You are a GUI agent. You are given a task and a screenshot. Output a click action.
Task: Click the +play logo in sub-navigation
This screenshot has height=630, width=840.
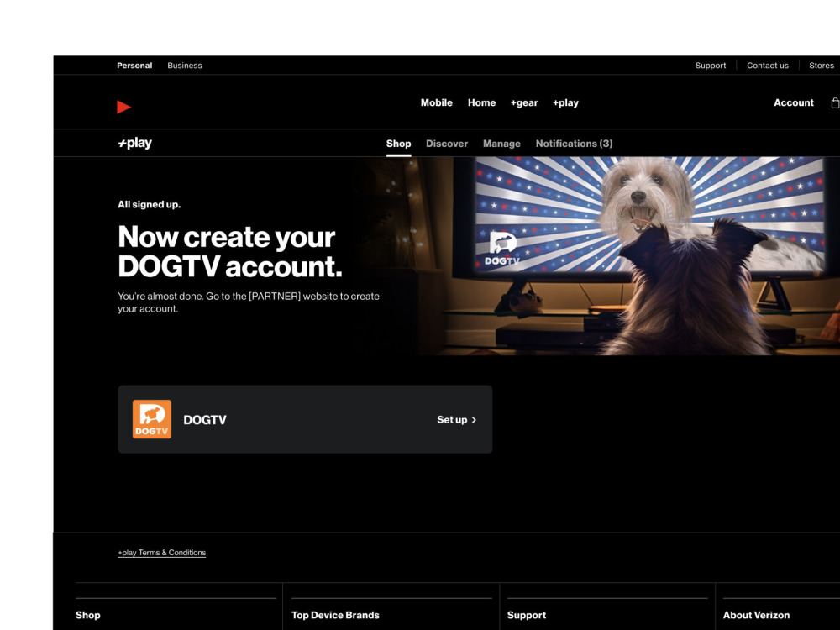click(x=135, y=143)
